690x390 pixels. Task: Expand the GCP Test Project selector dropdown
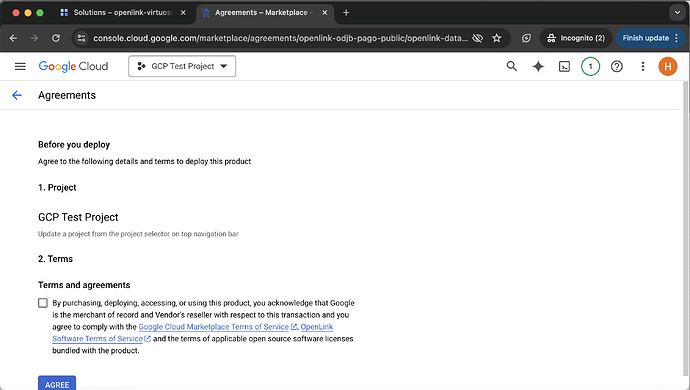pos(182,66)
